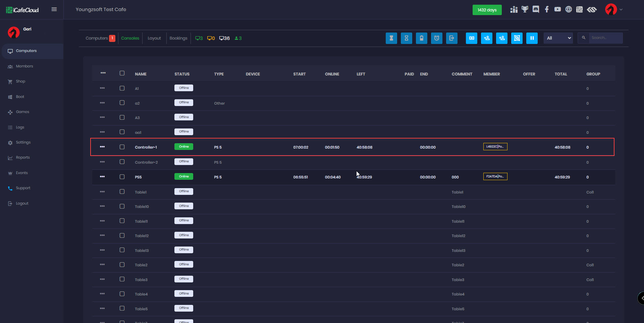The width and height of the screenshot is (644, 323).
Task: Click the YouTube icon in the header
Action: (557, 9)
